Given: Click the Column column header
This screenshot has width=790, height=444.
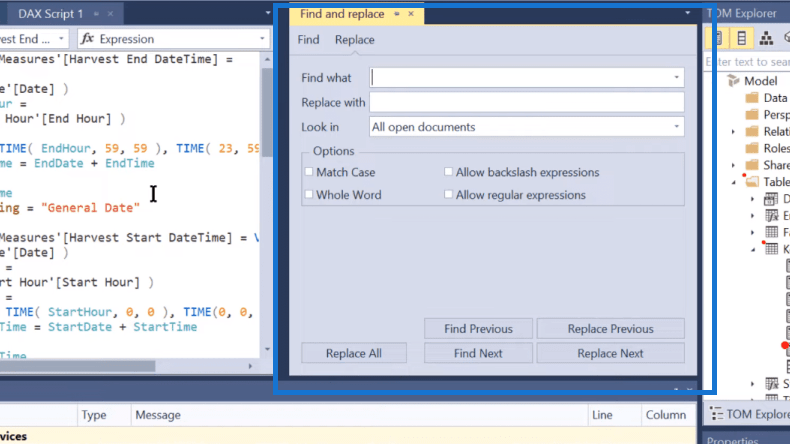Looking at the screenshot, I should (666, 415).
